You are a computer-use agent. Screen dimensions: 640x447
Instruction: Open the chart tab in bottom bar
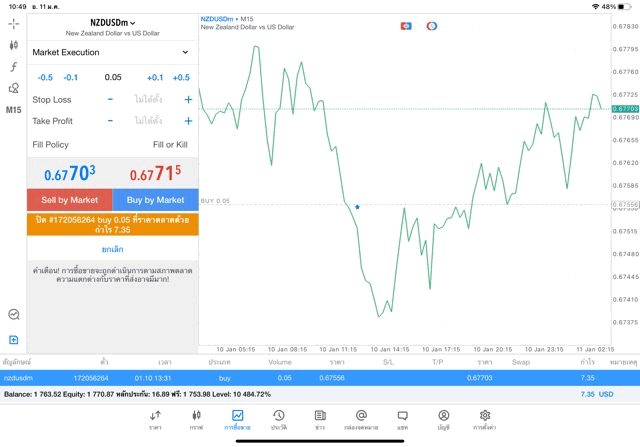coord(196,420)
